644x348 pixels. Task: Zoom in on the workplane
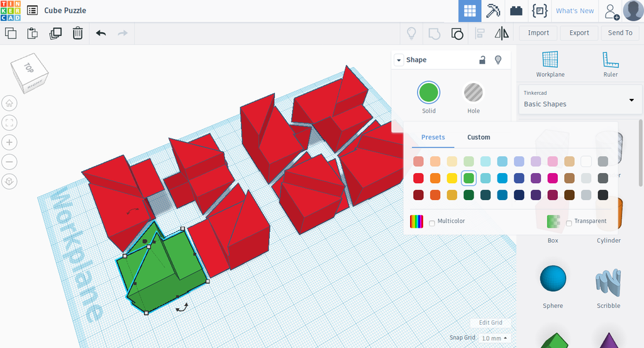[9, 142]
